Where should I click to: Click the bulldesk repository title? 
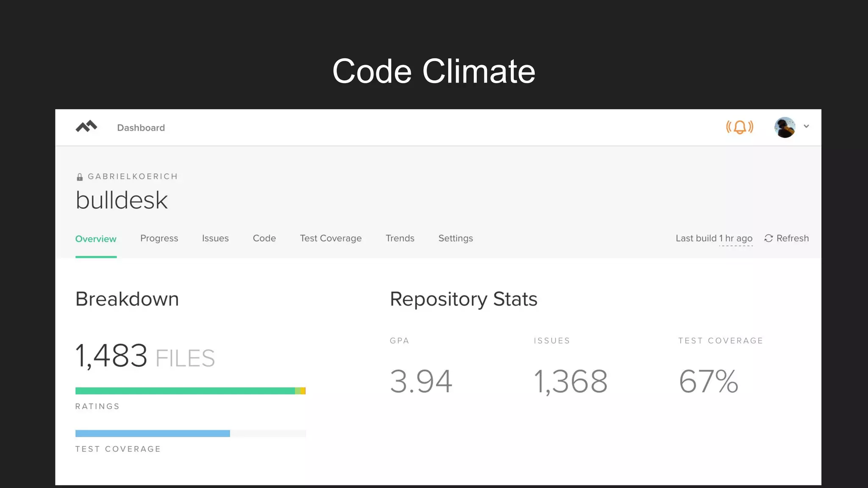tap(122, 200)
